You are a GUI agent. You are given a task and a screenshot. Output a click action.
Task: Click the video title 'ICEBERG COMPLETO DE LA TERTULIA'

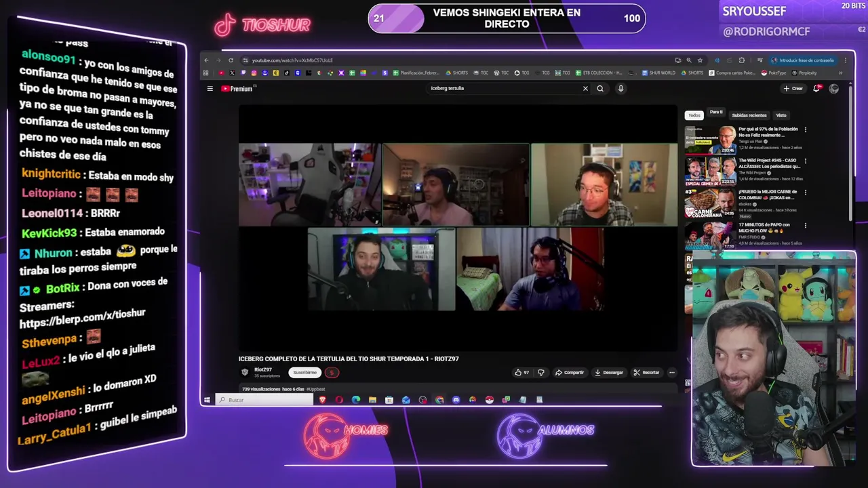[349, 359]
